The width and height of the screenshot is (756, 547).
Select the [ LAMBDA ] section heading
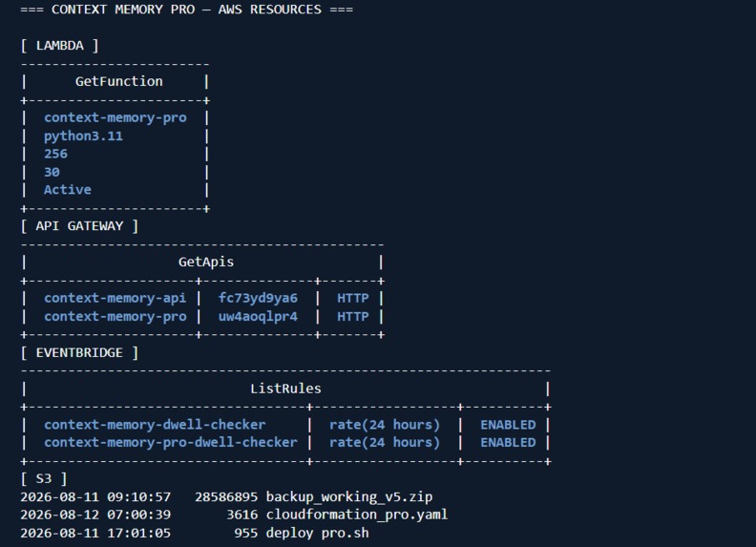pos(60,46)
